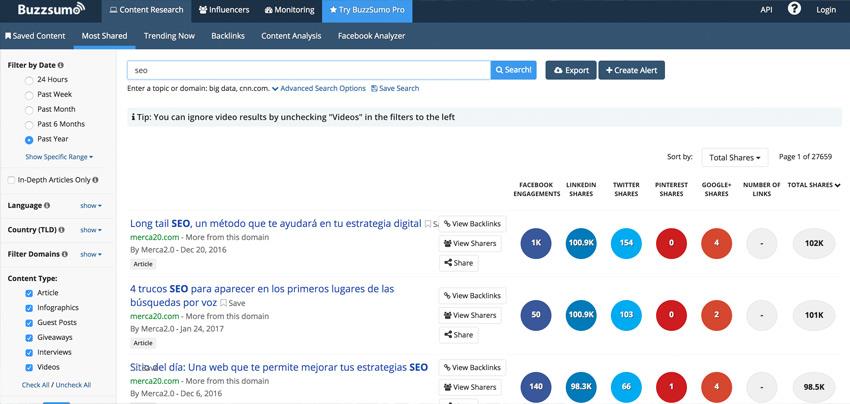The width and height of the screenshot is (850, 404).
Task: Click info icon next to Language
Action: (47, 206)
